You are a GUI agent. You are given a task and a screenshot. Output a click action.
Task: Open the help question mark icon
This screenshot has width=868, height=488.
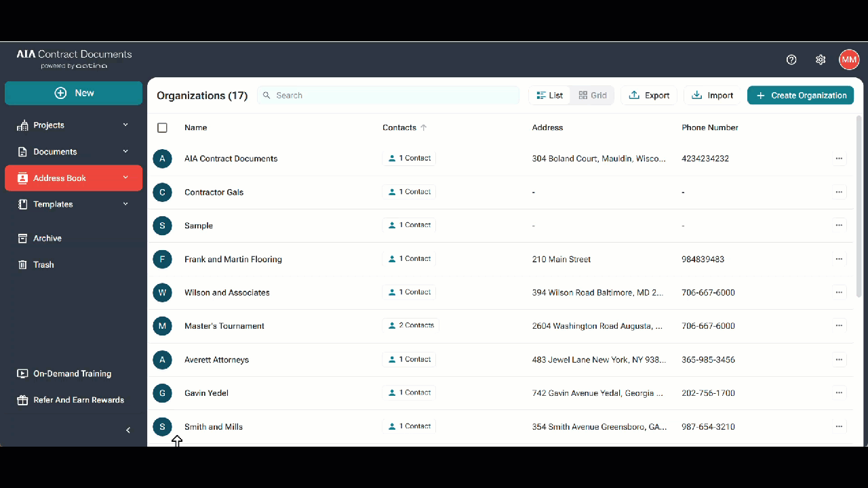pos(791,60)
